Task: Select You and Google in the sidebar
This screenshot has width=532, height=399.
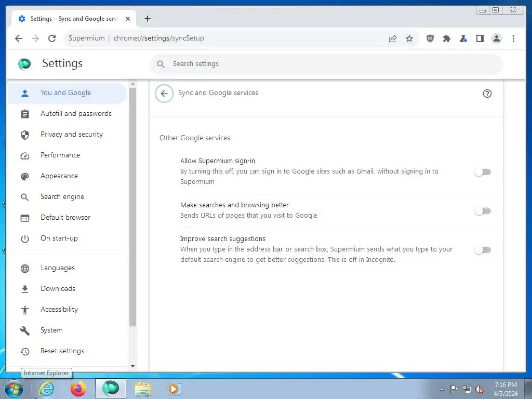Action: click(67, 93)
